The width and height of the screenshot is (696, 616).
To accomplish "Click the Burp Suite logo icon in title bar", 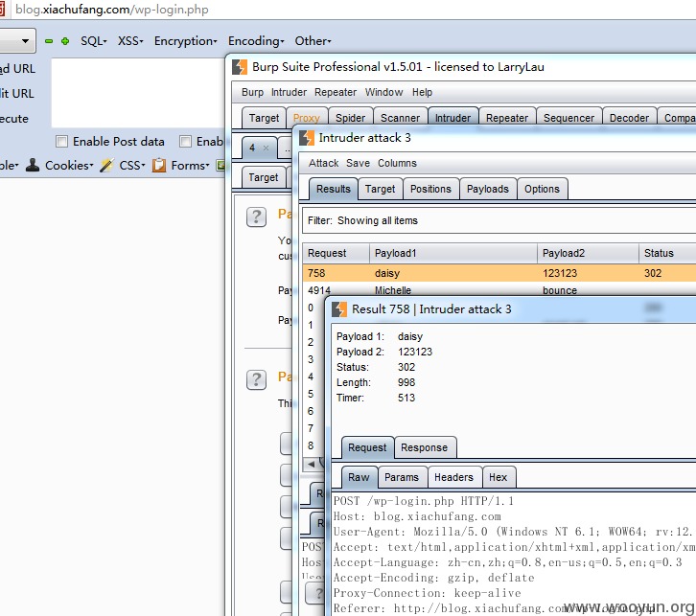I will tap(240, 67).
